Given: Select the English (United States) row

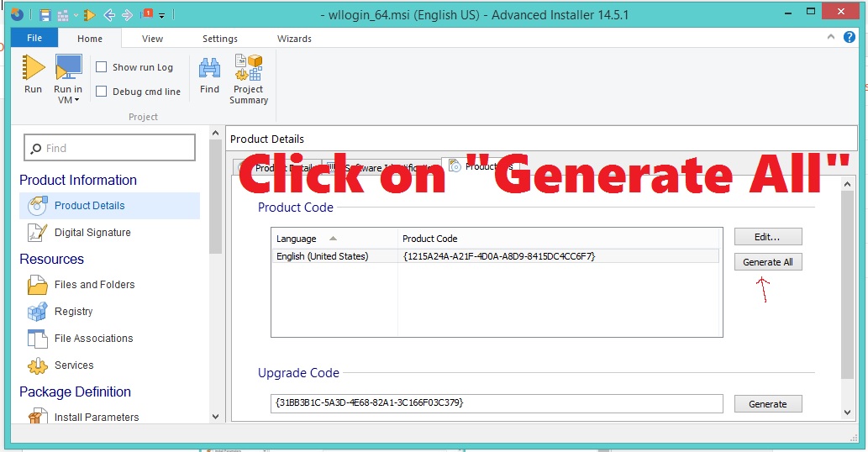Looking at the screenshot, I should [x=496, y=256].
